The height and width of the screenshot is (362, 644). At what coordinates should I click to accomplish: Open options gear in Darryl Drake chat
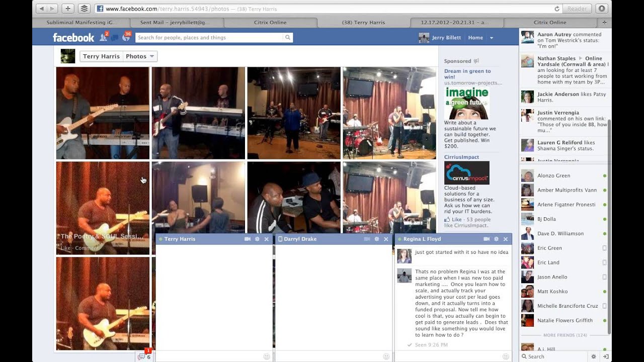point(377,239)
